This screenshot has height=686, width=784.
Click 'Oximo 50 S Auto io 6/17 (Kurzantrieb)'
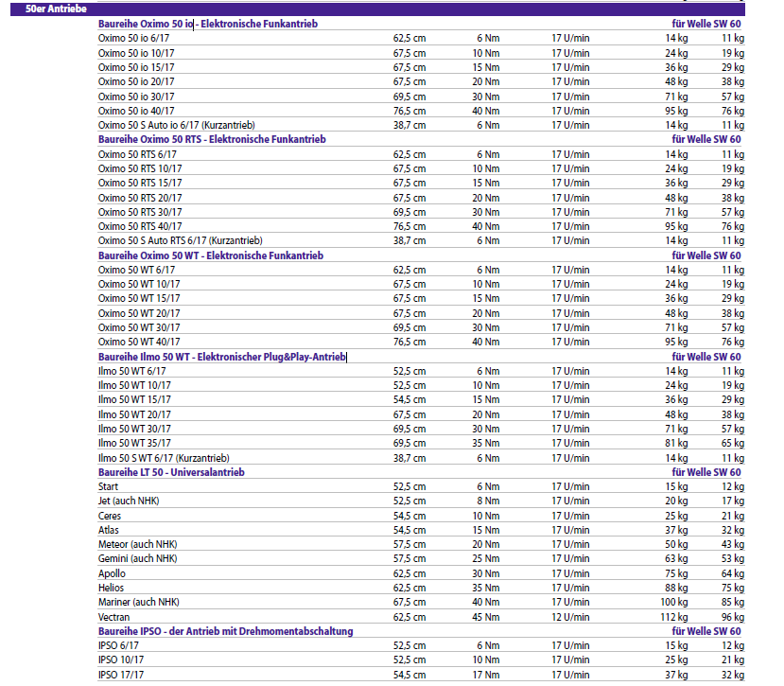pyautogui.click(x=177, y=125)
